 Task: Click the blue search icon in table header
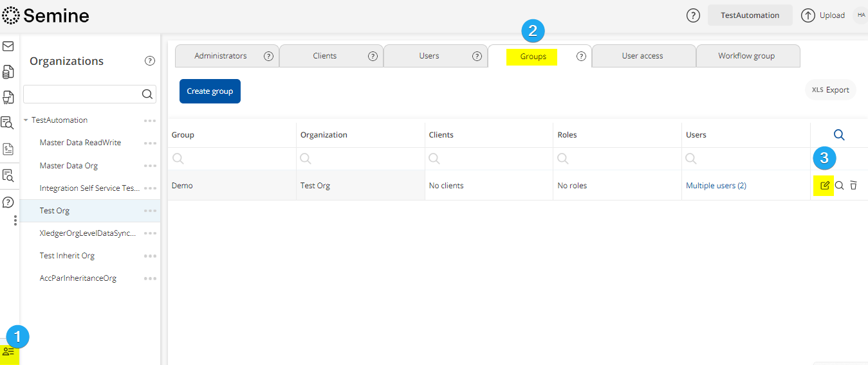point(839,135)
